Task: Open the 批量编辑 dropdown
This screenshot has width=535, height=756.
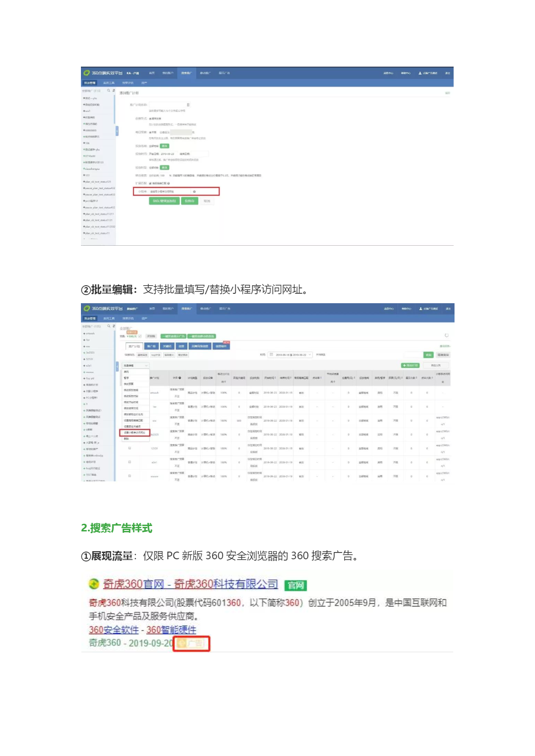Action: [x=135, y=366]
